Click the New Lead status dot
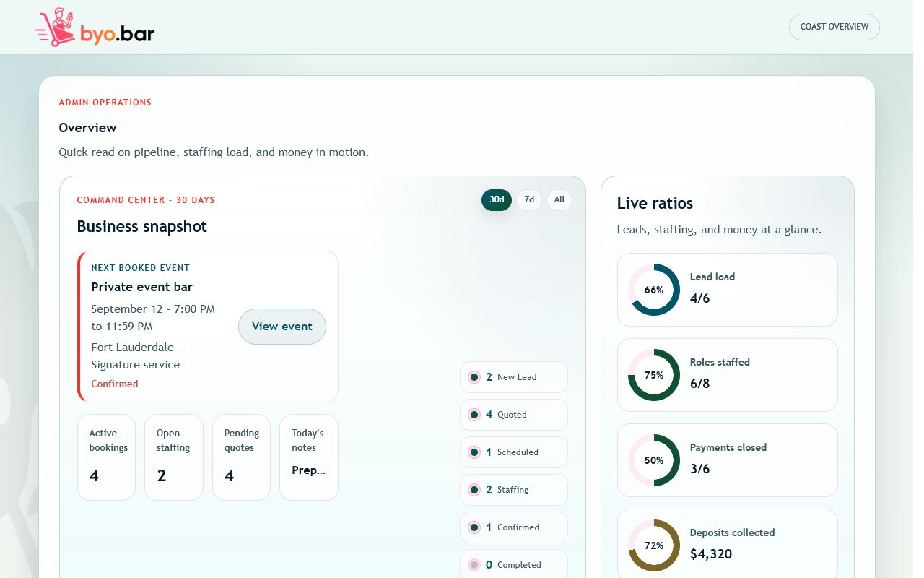The height and width of the screenshot is (578, 924). 474,377
